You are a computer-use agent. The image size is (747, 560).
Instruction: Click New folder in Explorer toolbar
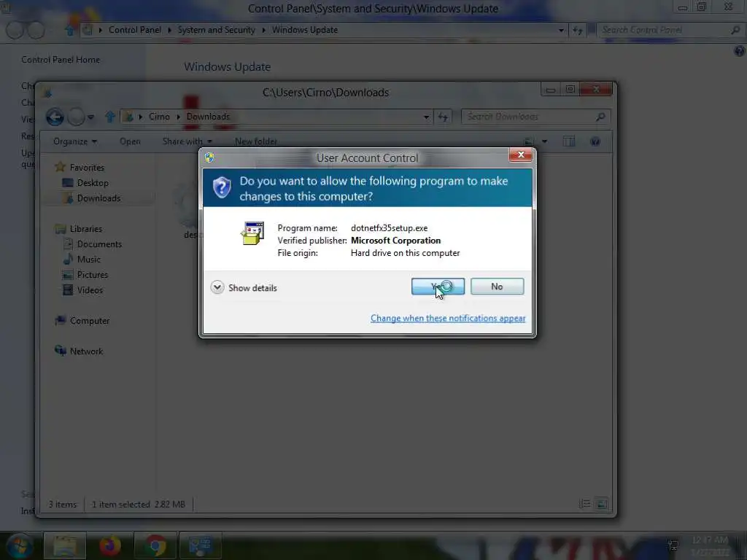[256, 141]
